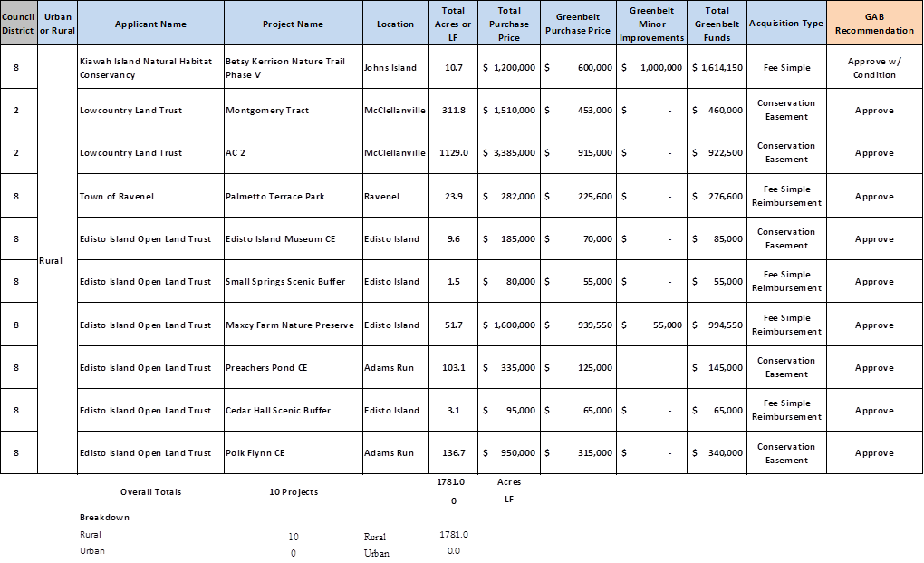This screenshot has height=563, width=924.
Task: Click the Council District column header
Action: click(x=18, y=24)
